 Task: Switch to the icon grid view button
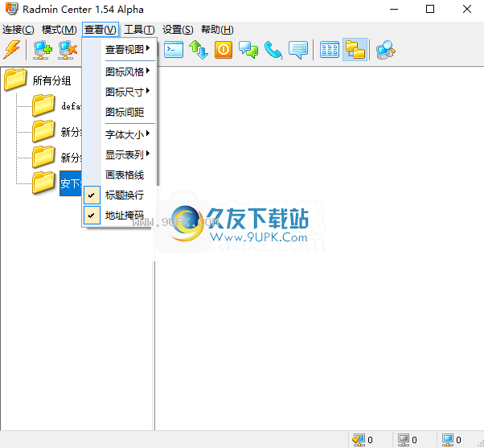click(330, 50)
